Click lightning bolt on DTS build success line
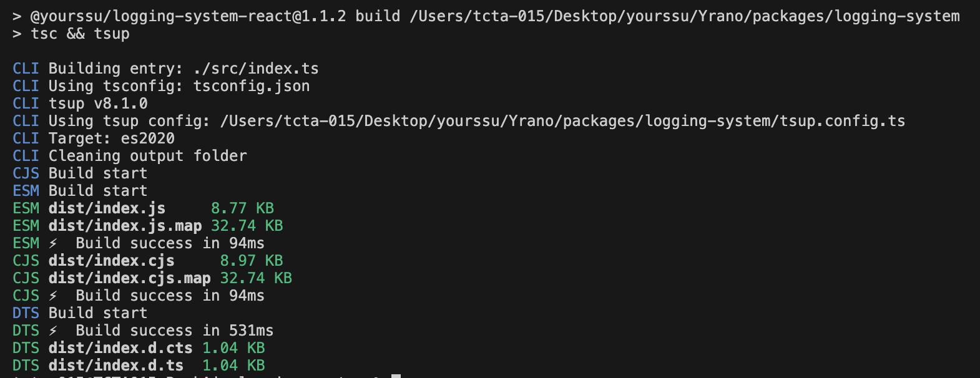The width and height of the screenshot is (980, 378). tap(54, 331)
